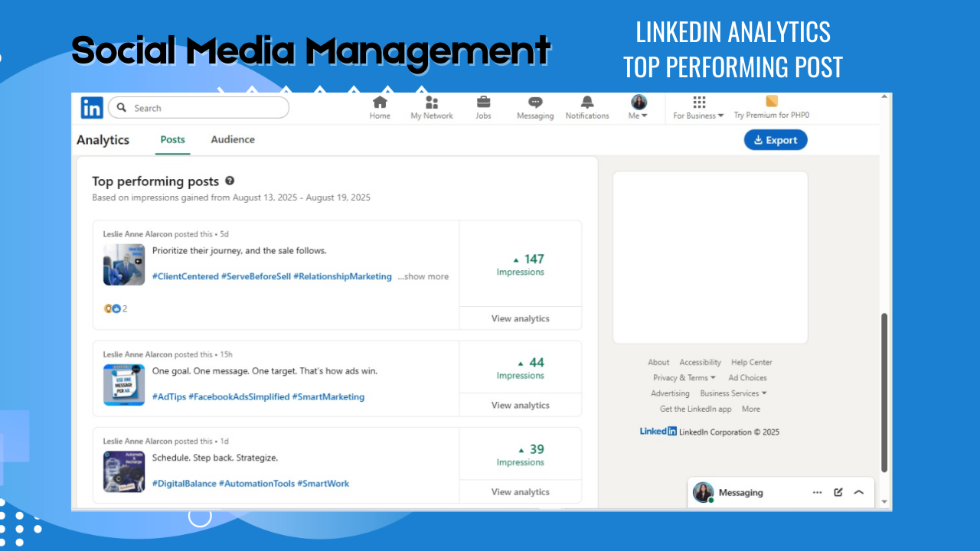
Task: Click the #SmartMarketing hashtag
Action: [328, 397]
